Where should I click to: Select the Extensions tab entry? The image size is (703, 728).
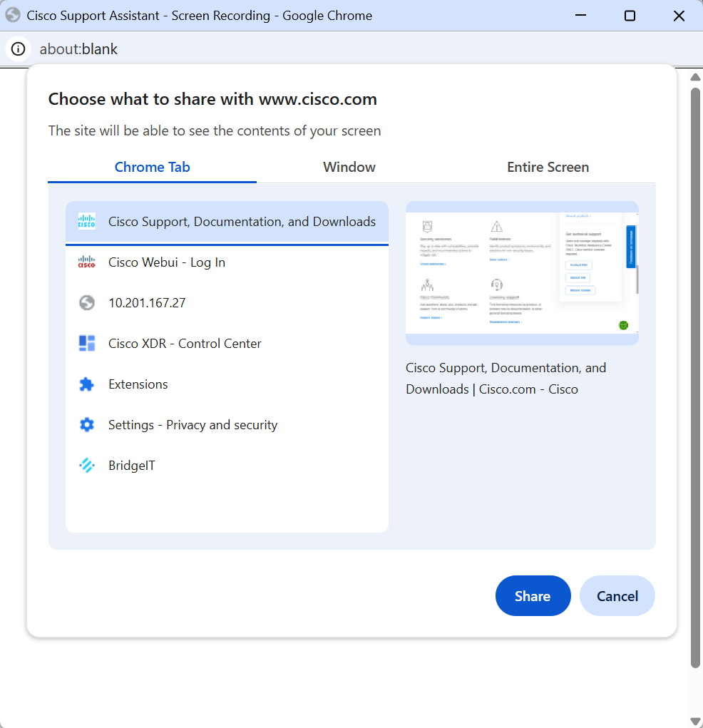227,384
